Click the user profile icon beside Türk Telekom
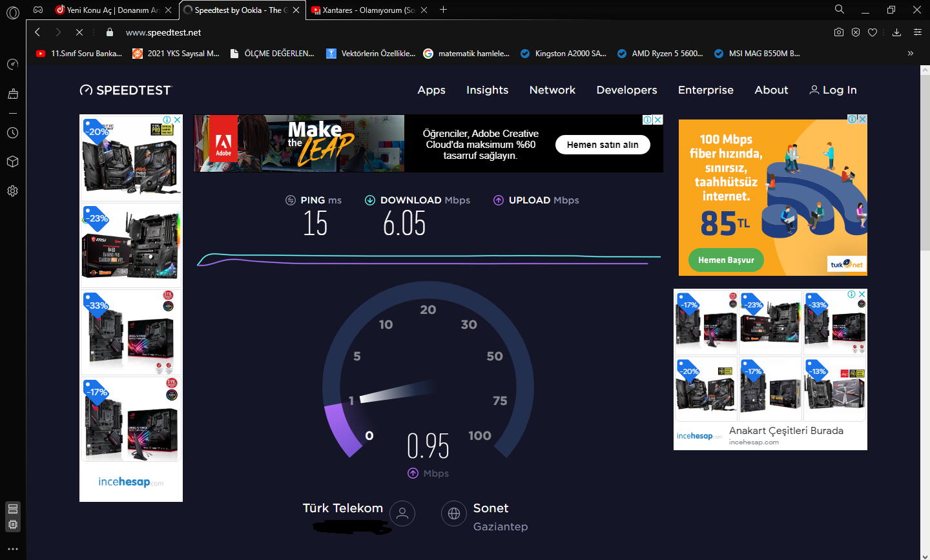930x560 pixels. coord(402,513)
